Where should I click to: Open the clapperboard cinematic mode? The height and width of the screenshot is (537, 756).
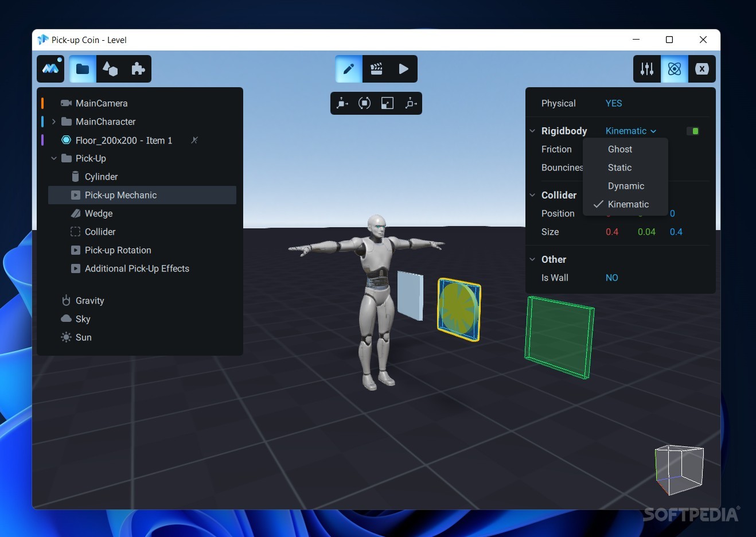(376, 69)
